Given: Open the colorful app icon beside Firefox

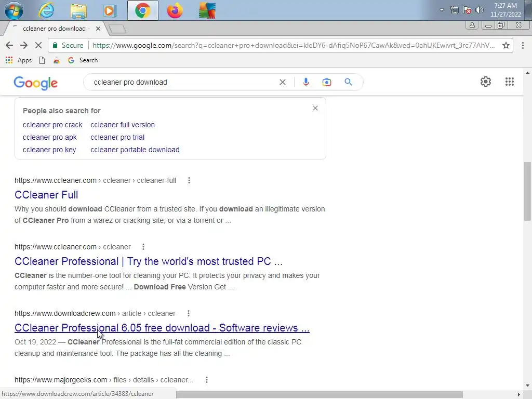Looking at the screenshot, I should 207,11.
